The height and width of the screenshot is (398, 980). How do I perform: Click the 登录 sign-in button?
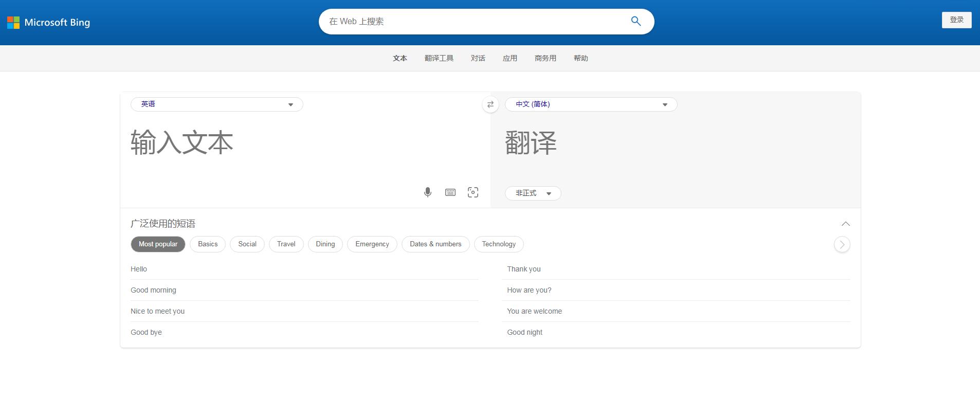[x=956, y=20]
